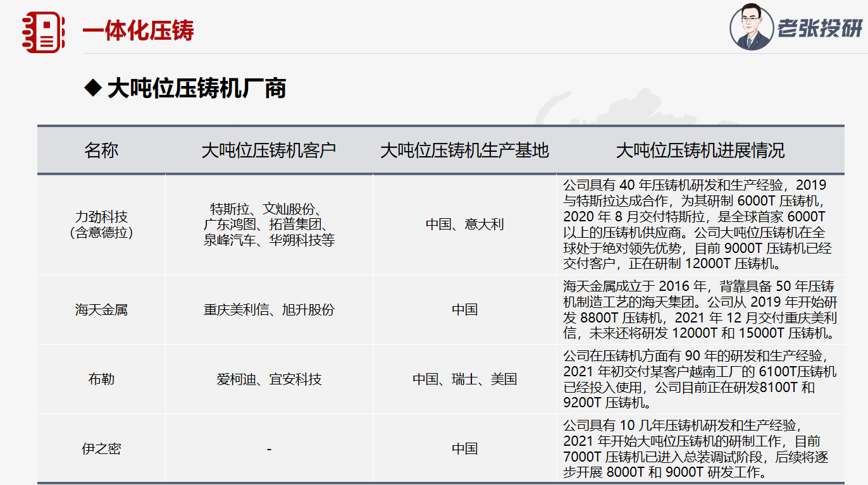Select the customer cell 重庆美利信、旭升股份
868x485 pixels.
[x=269, y=310]
